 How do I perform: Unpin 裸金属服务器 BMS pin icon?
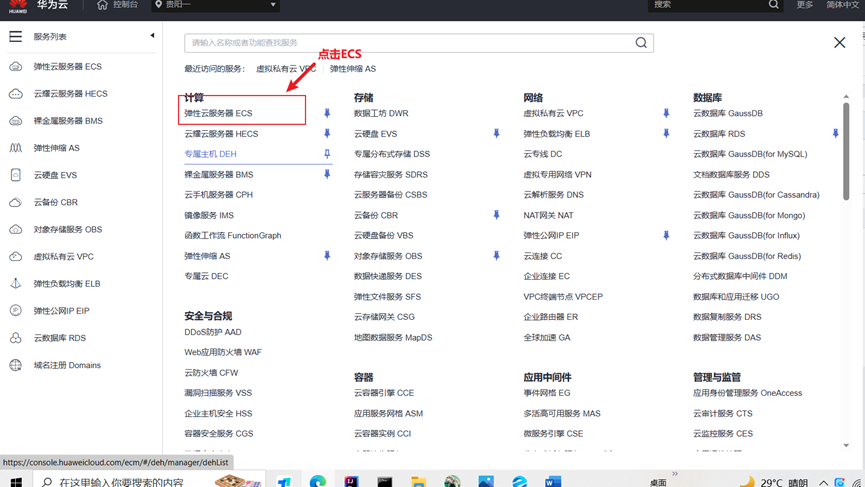[327, 174]
